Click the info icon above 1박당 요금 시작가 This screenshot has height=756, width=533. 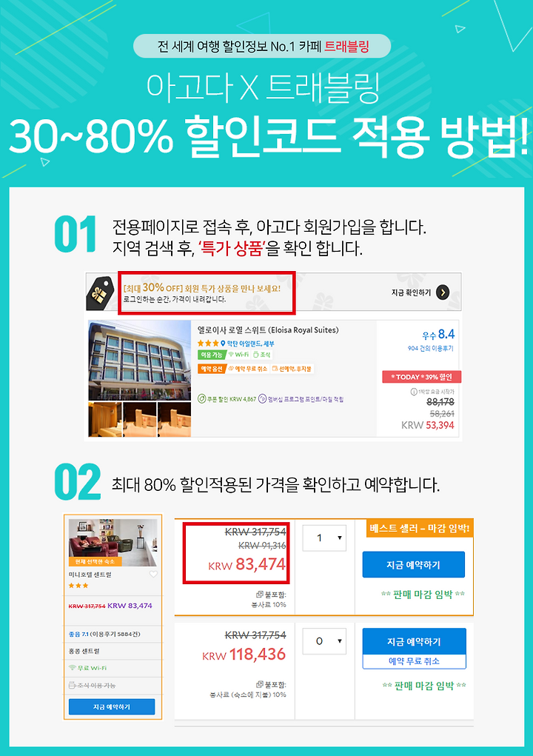coord(414,392)
